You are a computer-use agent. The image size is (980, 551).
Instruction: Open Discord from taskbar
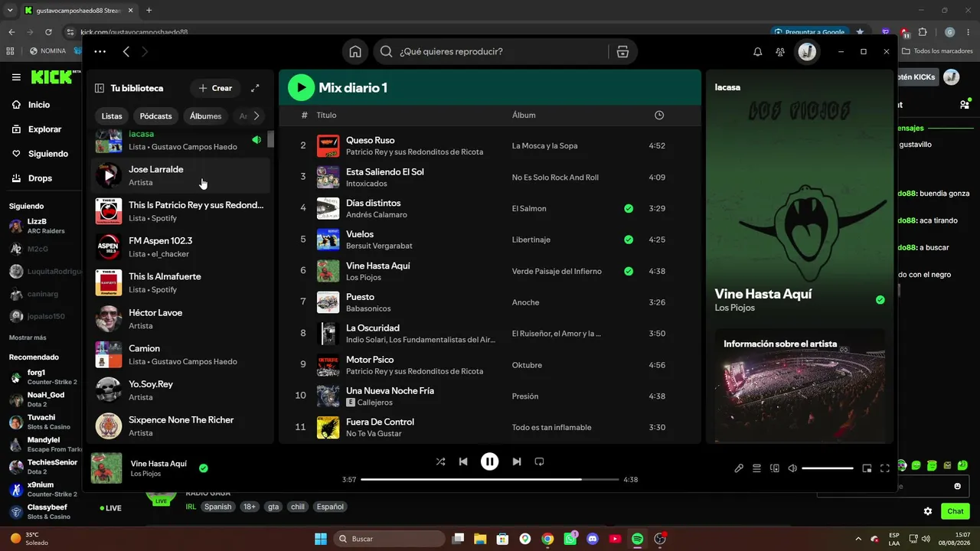pyautogui.click(x=592, y=539)
